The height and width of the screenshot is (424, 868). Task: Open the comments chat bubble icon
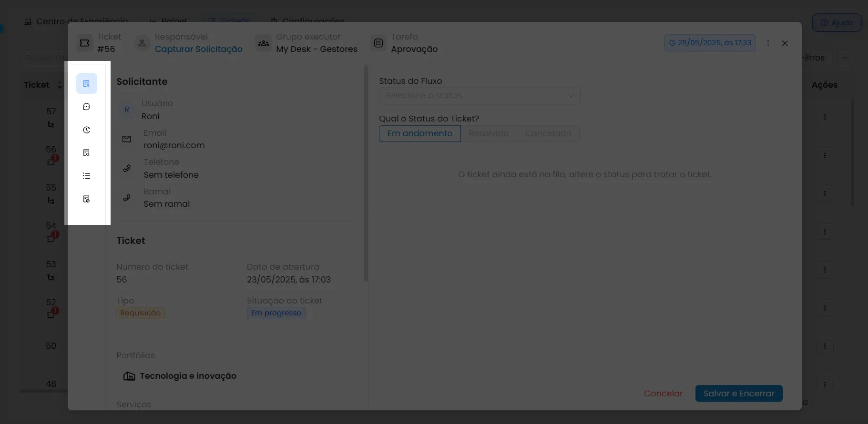(x=86, y=107)
